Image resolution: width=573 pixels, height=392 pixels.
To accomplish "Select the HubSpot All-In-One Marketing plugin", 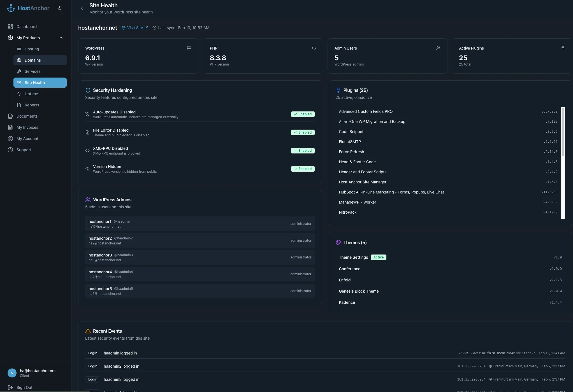I will click(x=448, y=192).
